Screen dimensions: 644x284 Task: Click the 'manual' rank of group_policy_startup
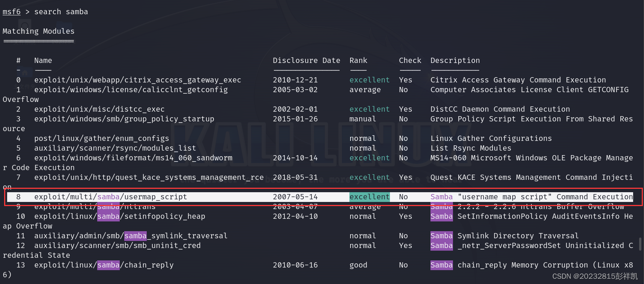pyautogui.click(x=363, y=119)
